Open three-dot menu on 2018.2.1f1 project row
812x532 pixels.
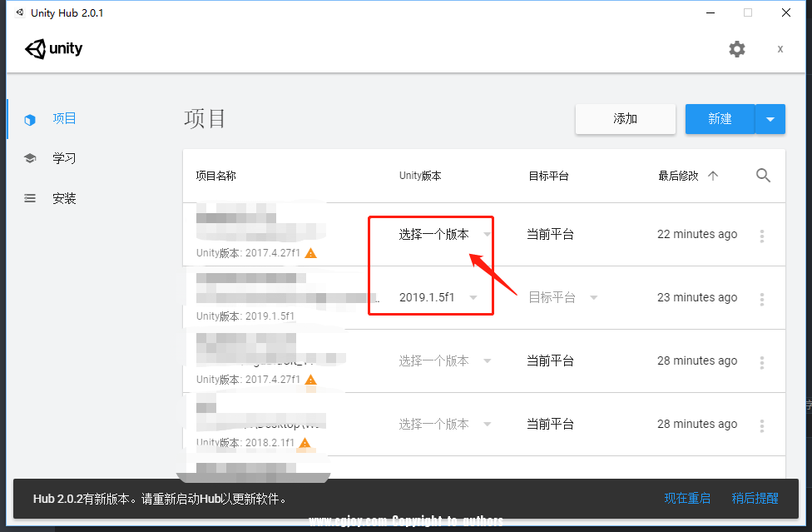point(762,425)
